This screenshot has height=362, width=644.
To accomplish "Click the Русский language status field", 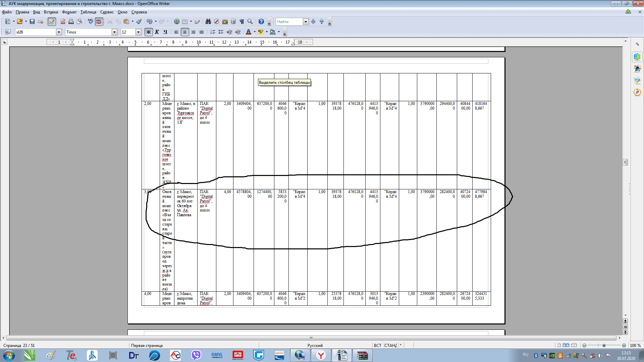I will 315,345.
